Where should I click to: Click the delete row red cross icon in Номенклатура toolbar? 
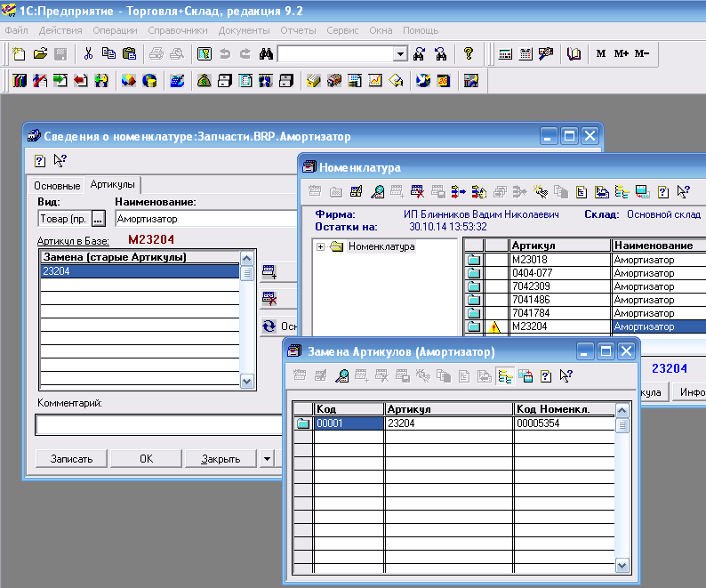click(x=417, y=192)
